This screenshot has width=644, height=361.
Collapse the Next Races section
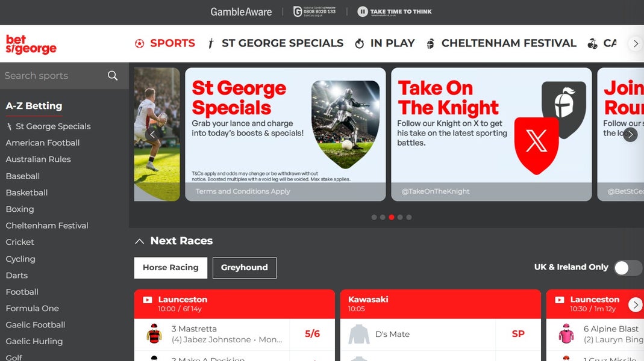(140, 241)
